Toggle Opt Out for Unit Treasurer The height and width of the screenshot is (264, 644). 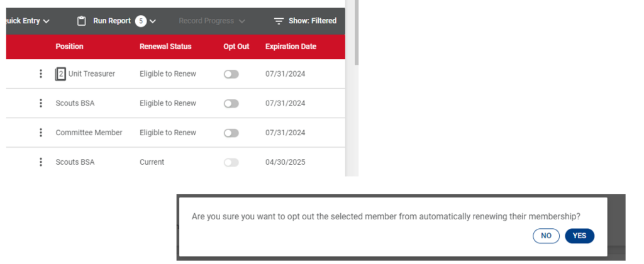231,74
